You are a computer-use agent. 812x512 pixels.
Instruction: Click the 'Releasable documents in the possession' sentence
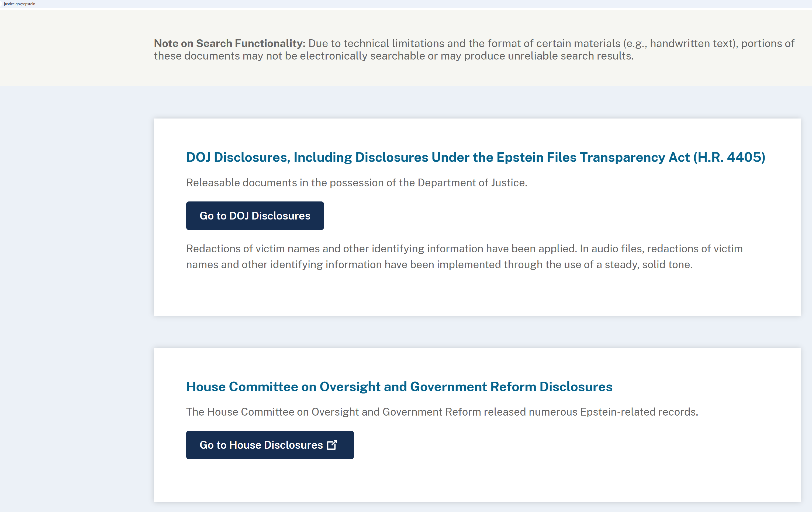tap(357, 183)
